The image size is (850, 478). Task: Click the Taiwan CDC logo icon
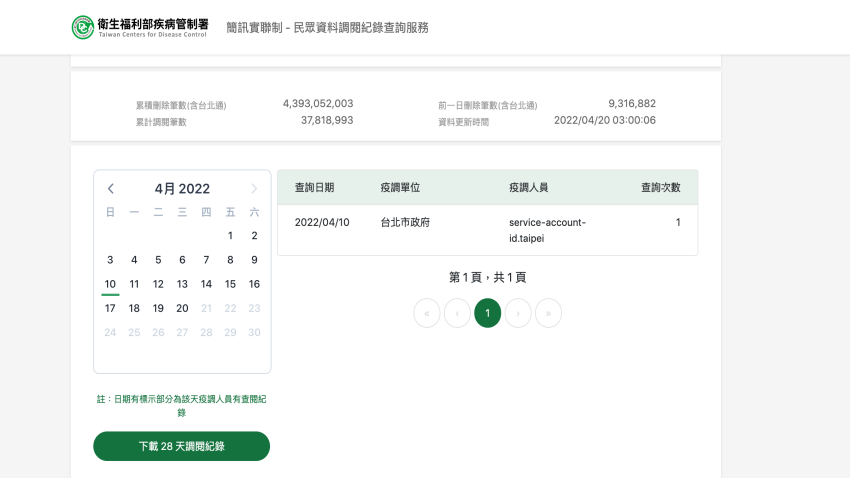[83, 27]
